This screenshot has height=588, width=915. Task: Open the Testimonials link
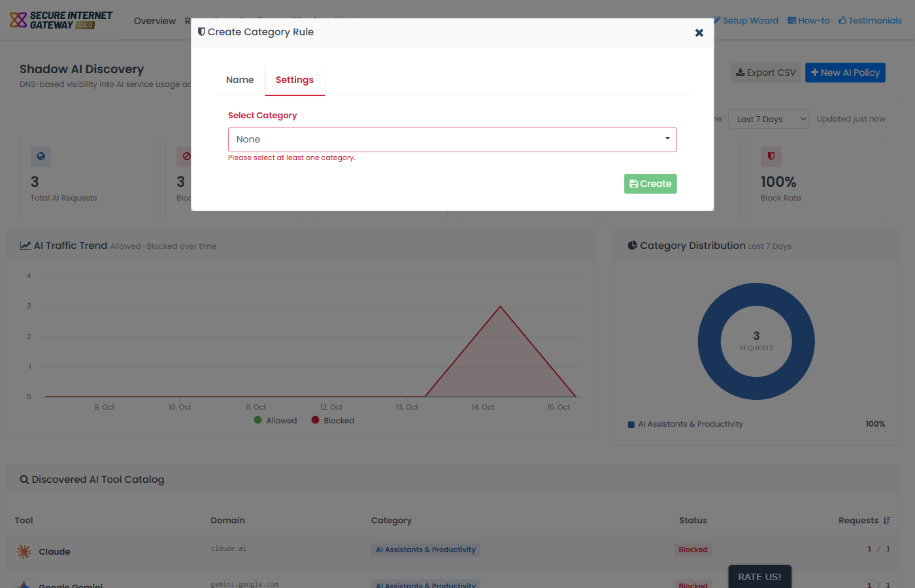click(870, 20)
